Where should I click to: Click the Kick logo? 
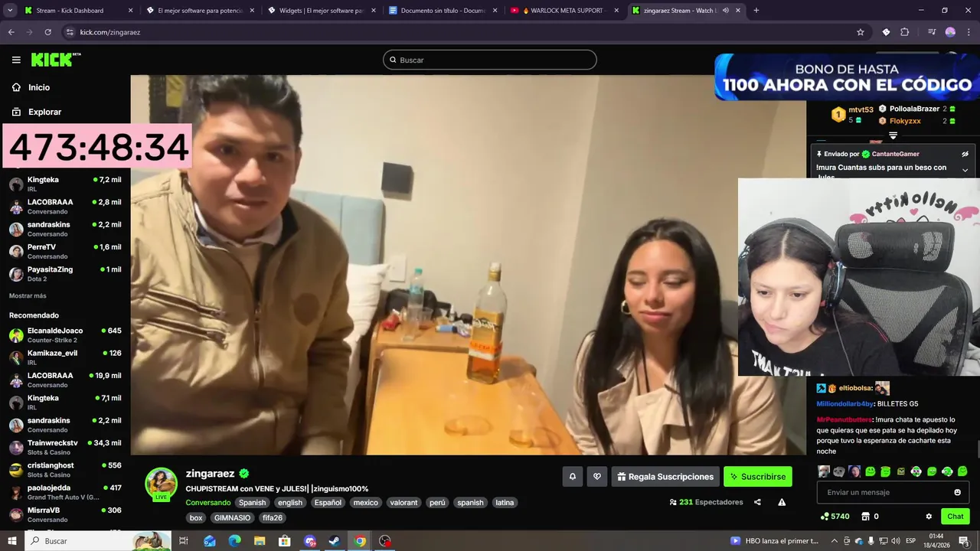point(55,60)
